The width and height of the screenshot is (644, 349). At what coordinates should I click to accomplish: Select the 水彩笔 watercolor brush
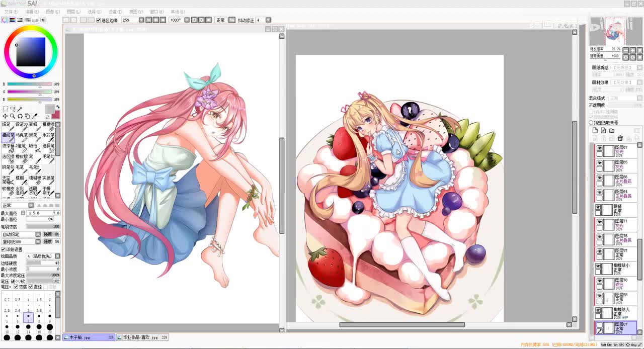(48, 137)
